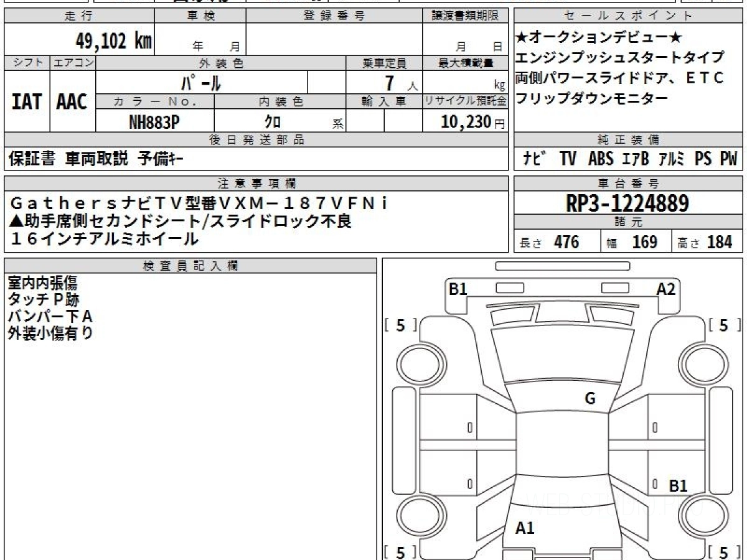Select the PW equipment entry

[x=728, y=159]
